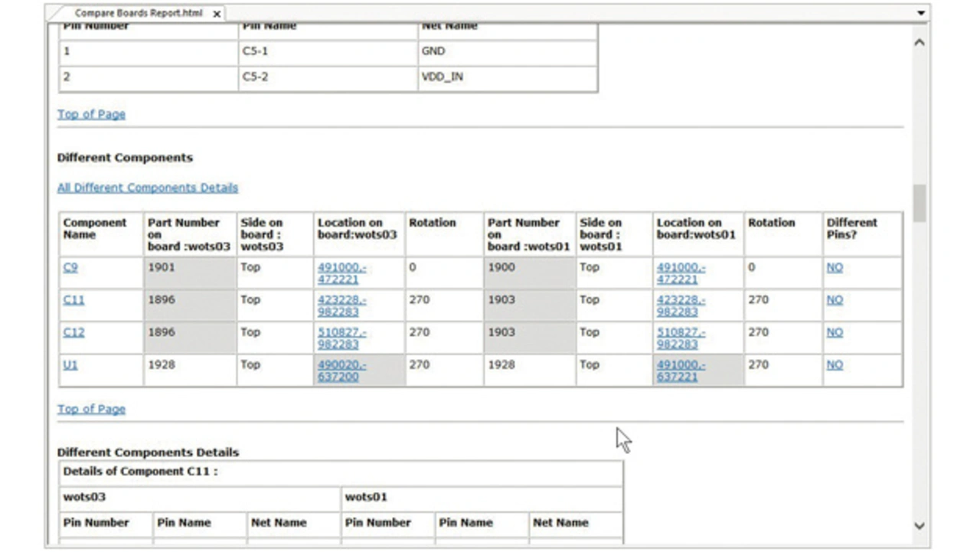The image size is (980, 552).
Task: Click the wots01 location 510827,-982283 link
Action: 681,338
